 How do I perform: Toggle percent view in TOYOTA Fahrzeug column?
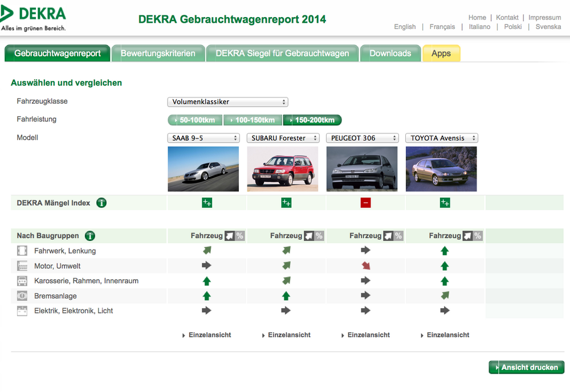478,236
